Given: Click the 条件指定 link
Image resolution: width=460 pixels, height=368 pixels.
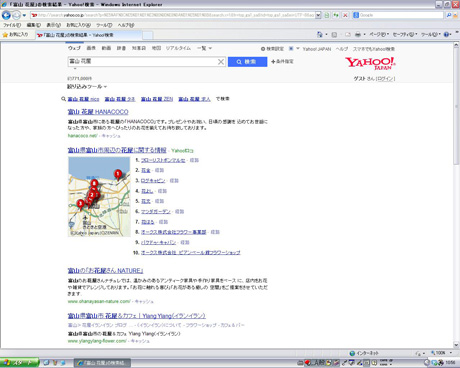Looking at the screenshot, I should [282, 62].
